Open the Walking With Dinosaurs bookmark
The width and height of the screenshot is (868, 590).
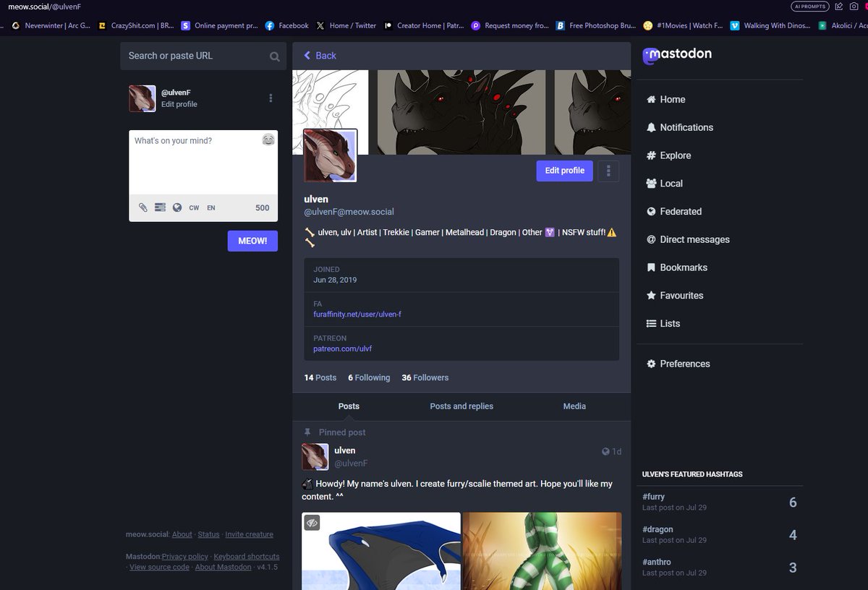tap(770, 25)
